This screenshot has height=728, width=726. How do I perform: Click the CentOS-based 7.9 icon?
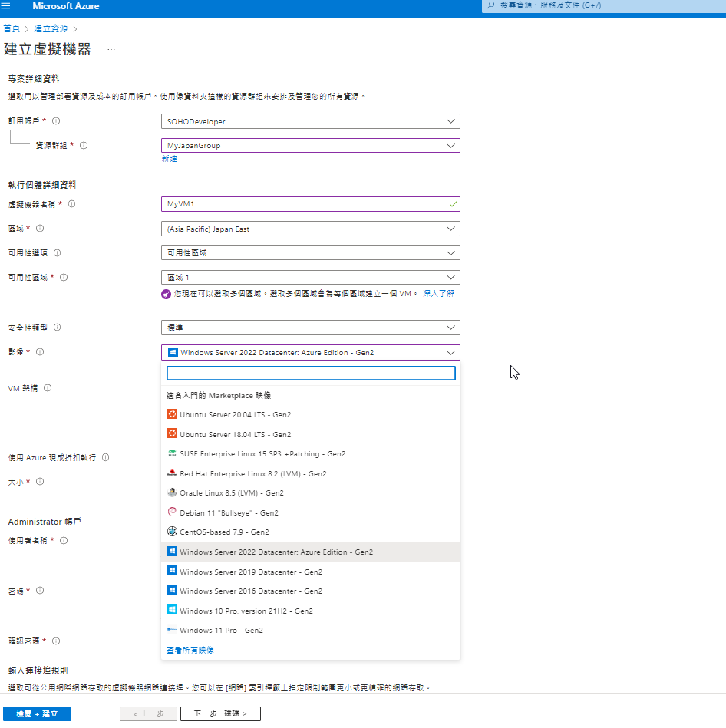(172, 532)
